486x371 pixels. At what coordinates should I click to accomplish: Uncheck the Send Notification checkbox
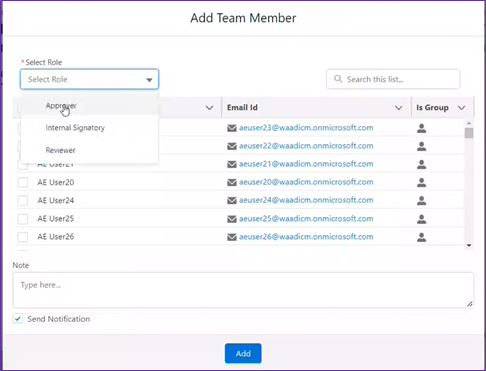(x=18, y=319)
